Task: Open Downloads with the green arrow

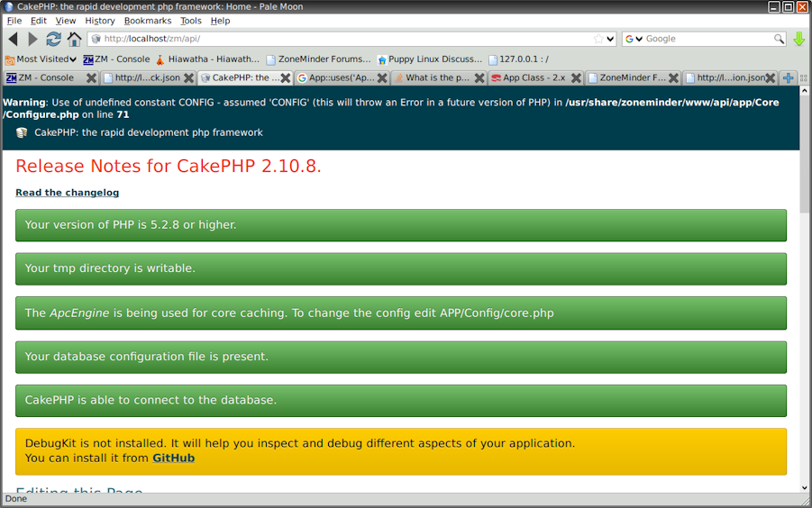Action: 799,39
